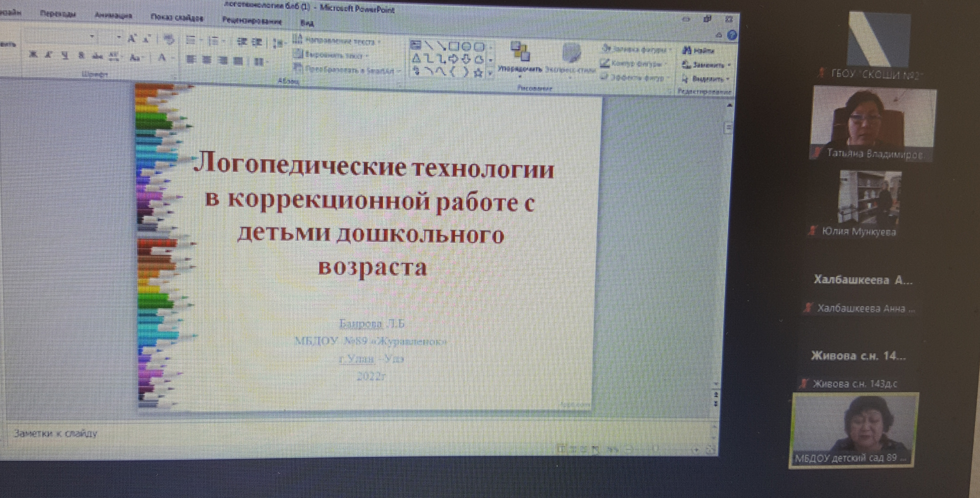Increase font size with the large A icon
The width and height of the screenshot is (980, 498).
click(131, 39)
